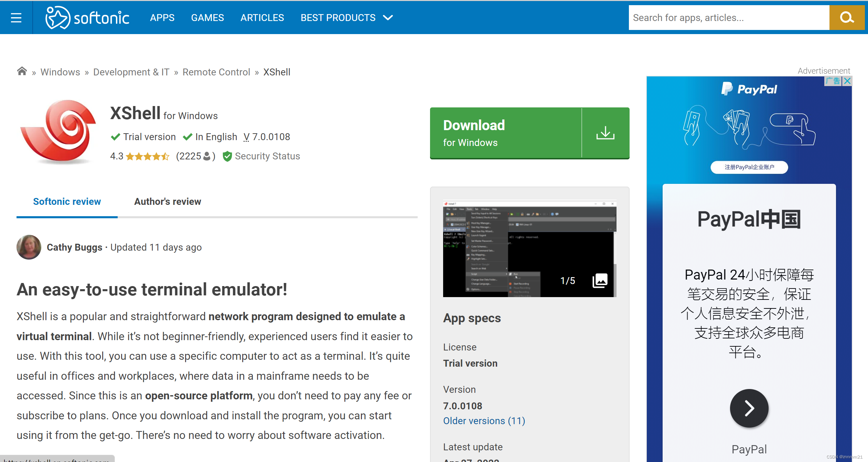Click the XShell red shell logo
Screen dimensions: 868x462
[x=59, y=131]
